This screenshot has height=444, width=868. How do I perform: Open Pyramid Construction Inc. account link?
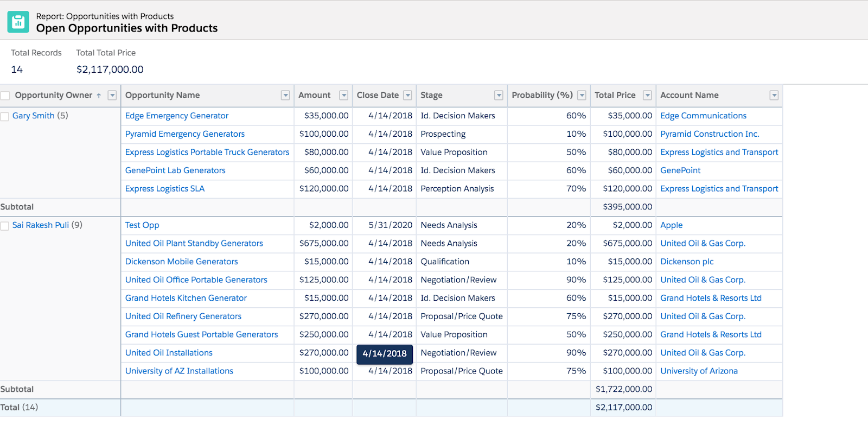710,134
